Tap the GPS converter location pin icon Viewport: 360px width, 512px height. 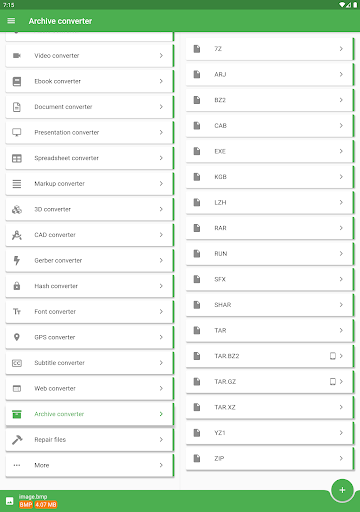pos(17,337)
